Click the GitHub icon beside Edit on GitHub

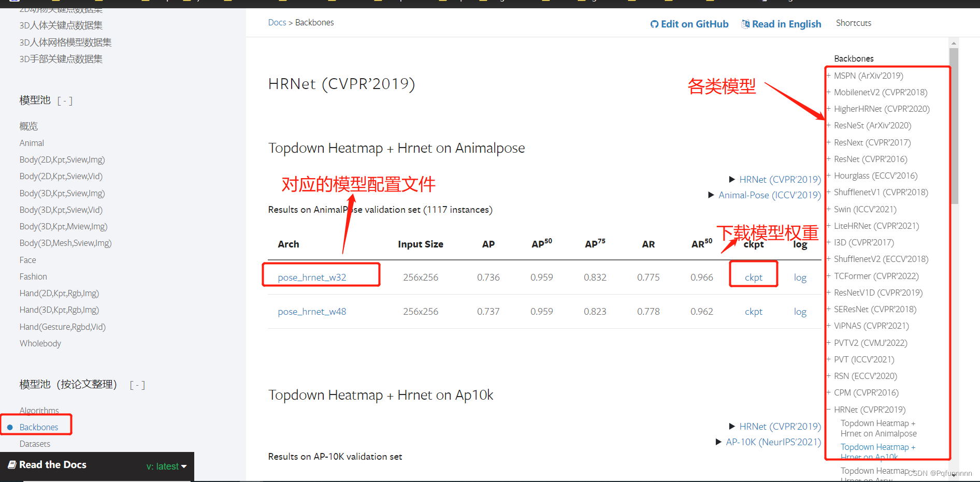pyautogui.click(x=654, y=24)
